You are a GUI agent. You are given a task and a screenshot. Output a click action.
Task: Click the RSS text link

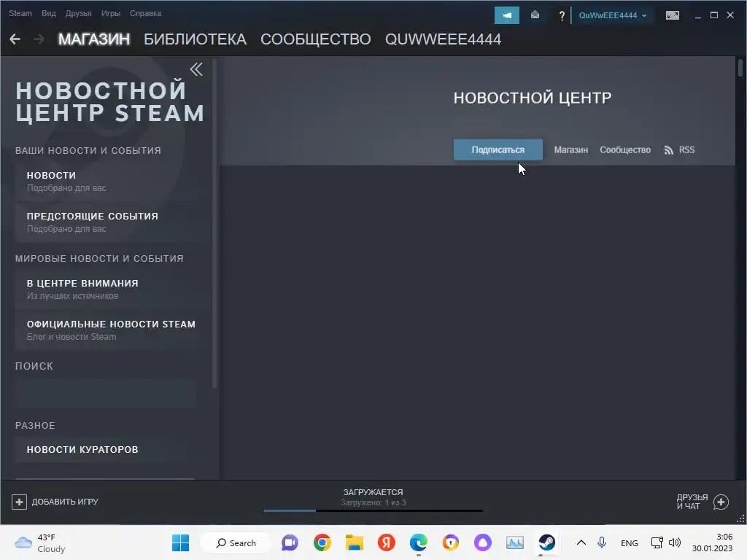pos(686,150)
